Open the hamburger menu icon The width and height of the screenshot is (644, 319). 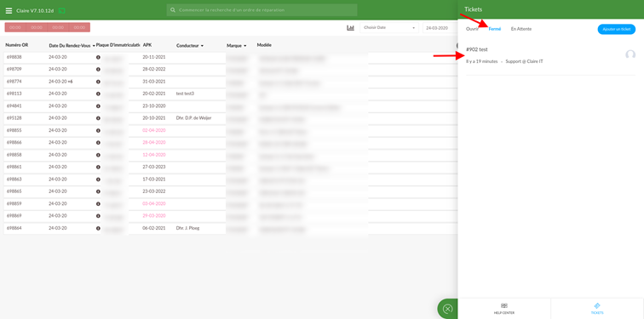9,10
